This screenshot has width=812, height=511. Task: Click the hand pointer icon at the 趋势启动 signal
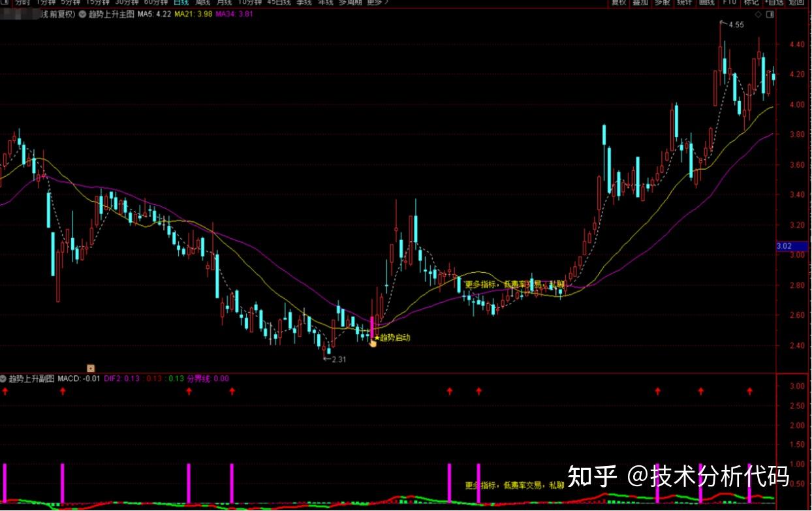373,343
